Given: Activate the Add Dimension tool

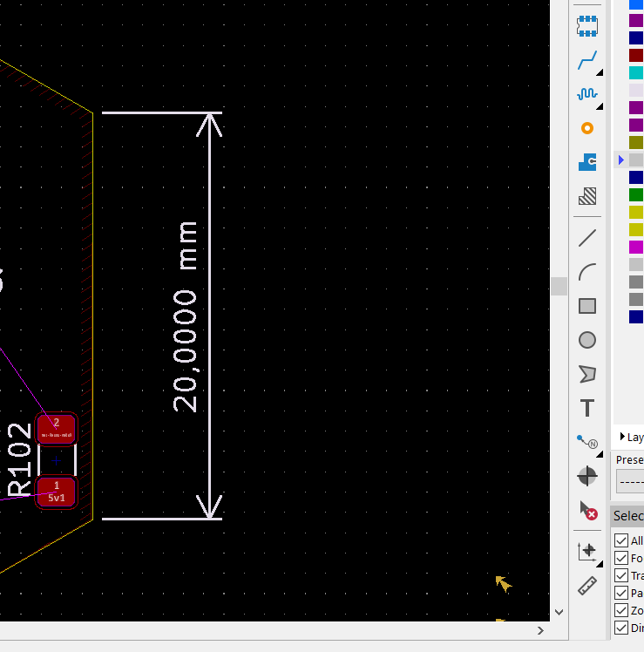Looking at the screenshot, I should point(587,442).
